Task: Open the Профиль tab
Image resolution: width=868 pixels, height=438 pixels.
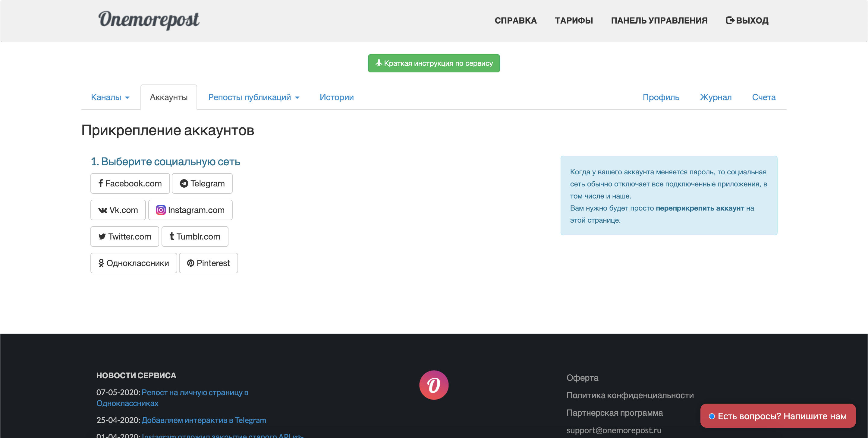Action: pyautogui.click(x=661, y=97)
